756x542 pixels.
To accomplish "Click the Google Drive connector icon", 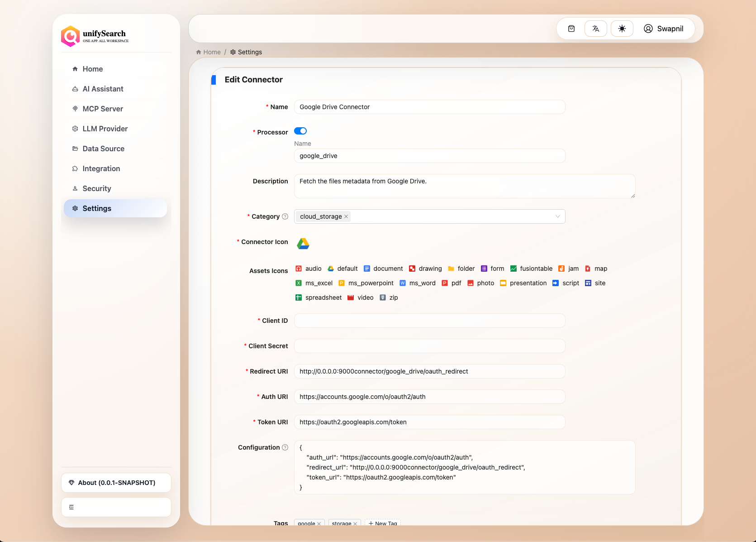I will click(303, 244).
